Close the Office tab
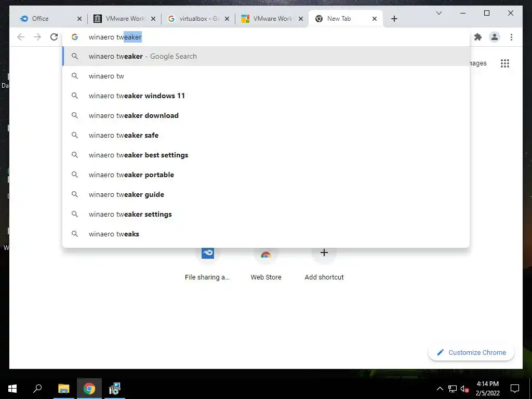Image resolution: width=532 pixels, height=399 pixels. coord(79,19)
